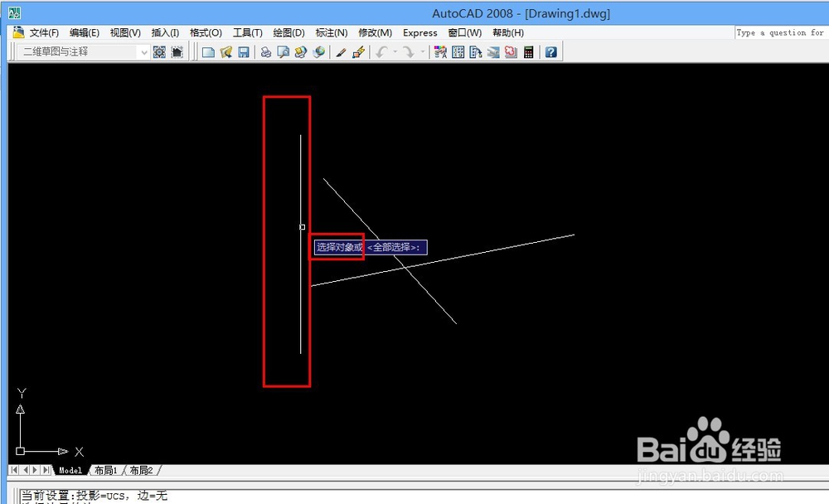
Task: Click the AutoCAD menu browser icon
Action: coord(18,33)
